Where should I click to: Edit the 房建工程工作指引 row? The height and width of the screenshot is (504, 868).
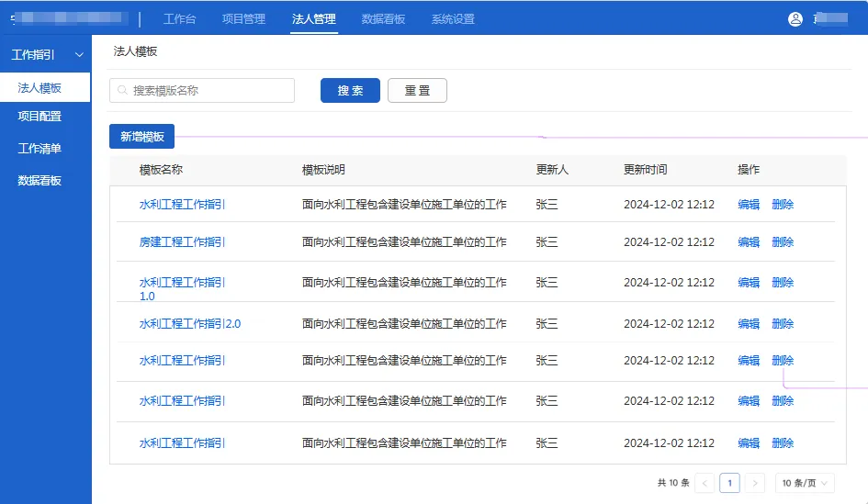pos(749,241)
